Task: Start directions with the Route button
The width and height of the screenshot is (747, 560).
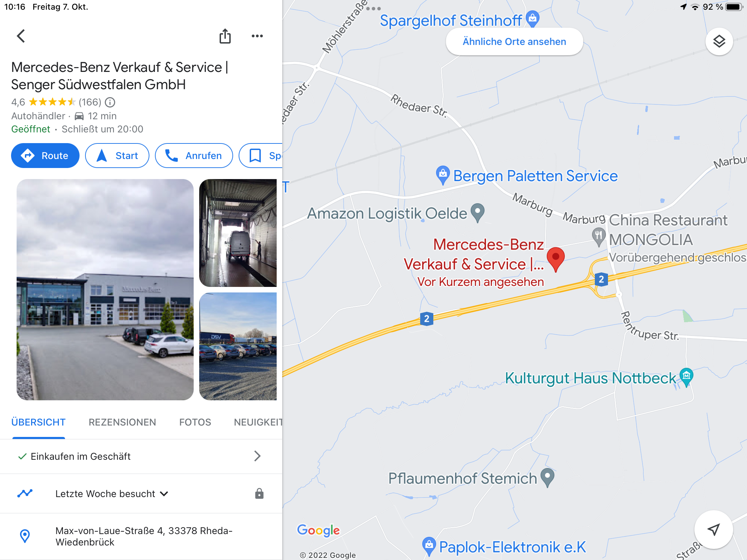Action: [45, 156]
